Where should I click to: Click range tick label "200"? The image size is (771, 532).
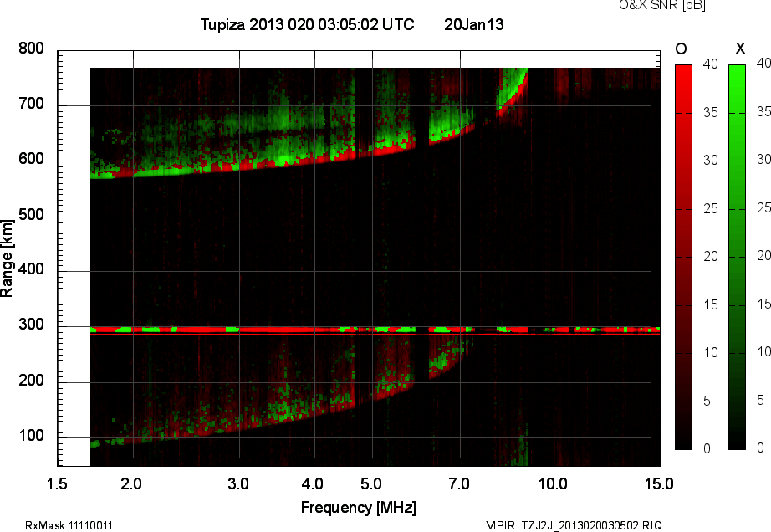coord(32,381)
